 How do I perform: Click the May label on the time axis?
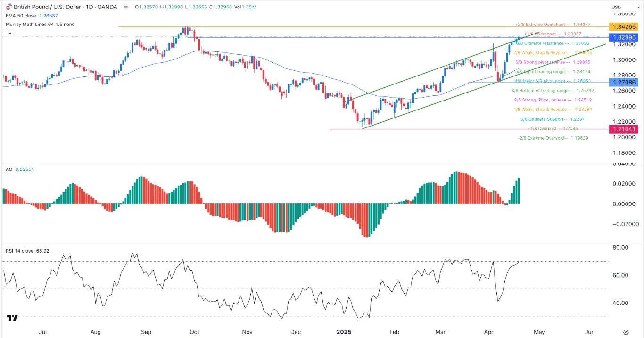click(539, 332)
